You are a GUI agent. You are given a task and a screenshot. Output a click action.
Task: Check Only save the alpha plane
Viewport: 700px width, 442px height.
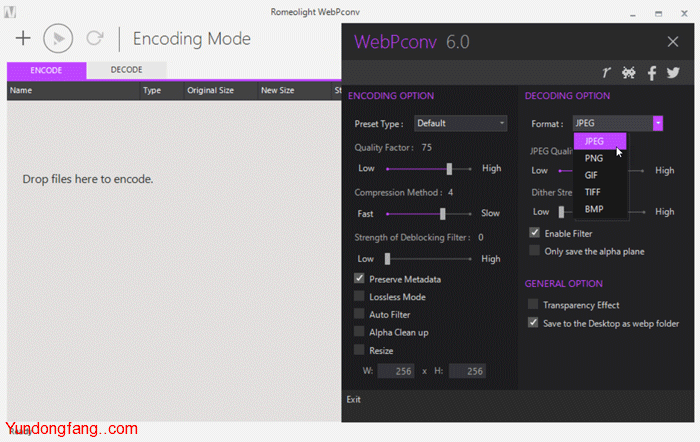point(534,250)
